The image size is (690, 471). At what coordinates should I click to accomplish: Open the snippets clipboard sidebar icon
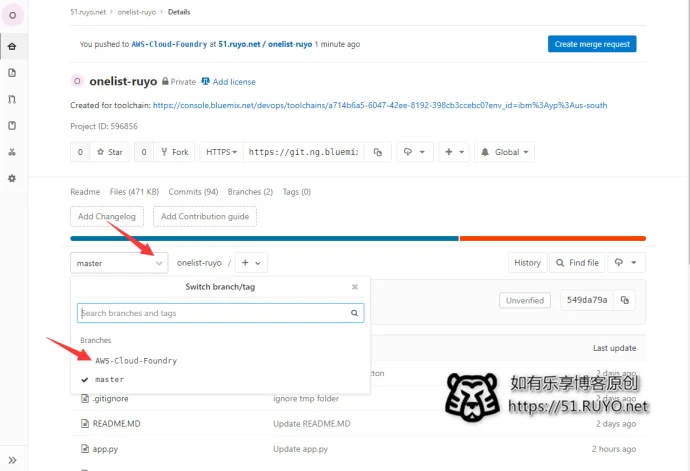pyautogui.click(x=12, y=125)
